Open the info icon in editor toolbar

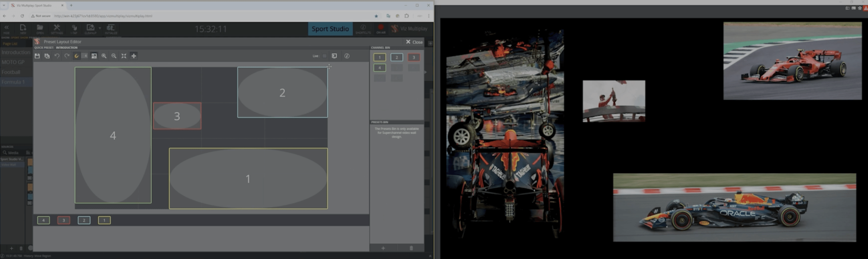pyautogui.click(x=347, y=56)
